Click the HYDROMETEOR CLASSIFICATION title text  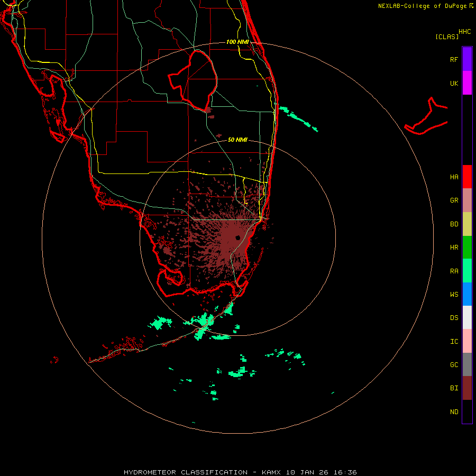[186, 472]
